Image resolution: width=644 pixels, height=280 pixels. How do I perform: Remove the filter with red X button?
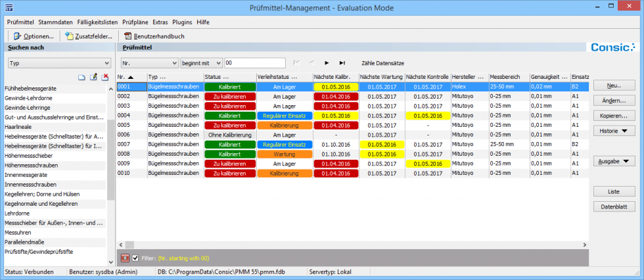126,258
